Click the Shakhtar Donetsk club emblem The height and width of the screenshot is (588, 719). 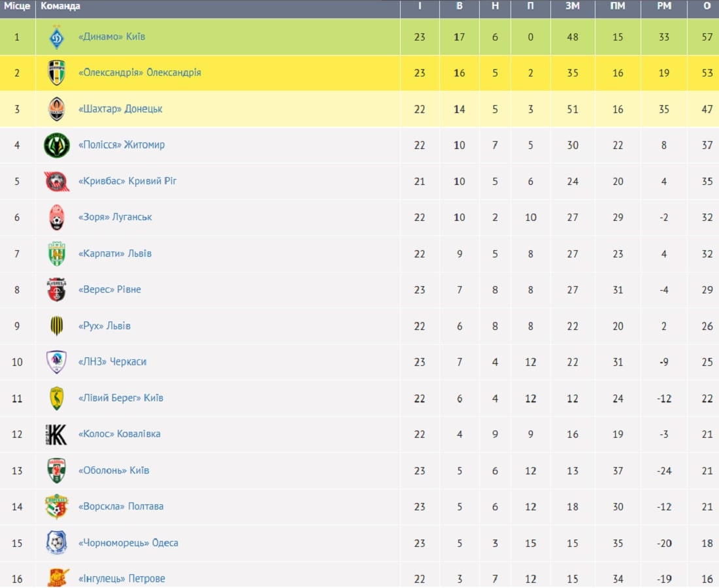[57, 109]
